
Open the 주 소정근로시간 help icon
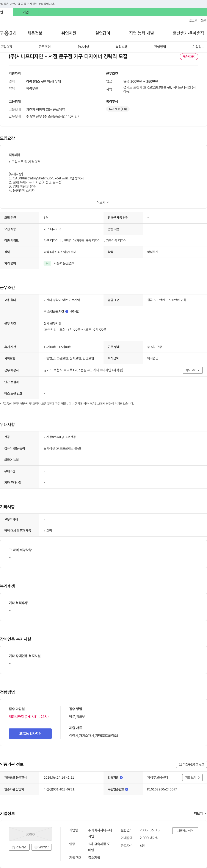[67, 311]
